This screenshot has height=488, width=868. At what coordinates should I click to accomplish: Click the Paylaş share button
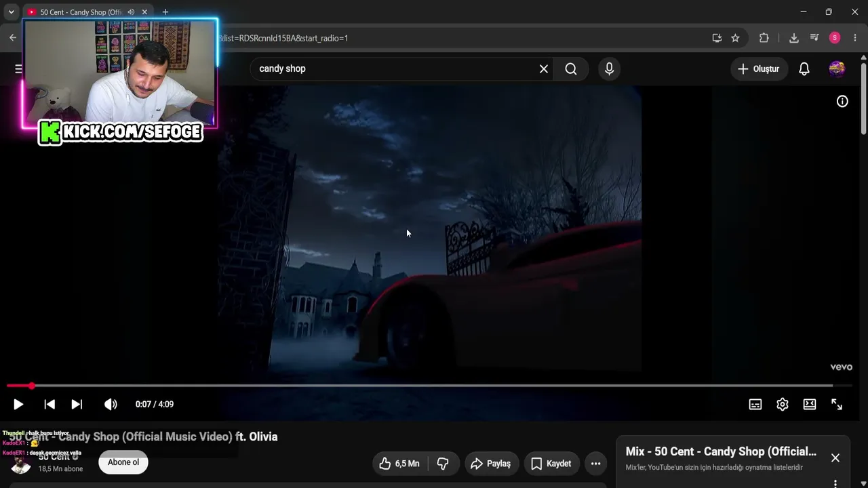(491, 464)
